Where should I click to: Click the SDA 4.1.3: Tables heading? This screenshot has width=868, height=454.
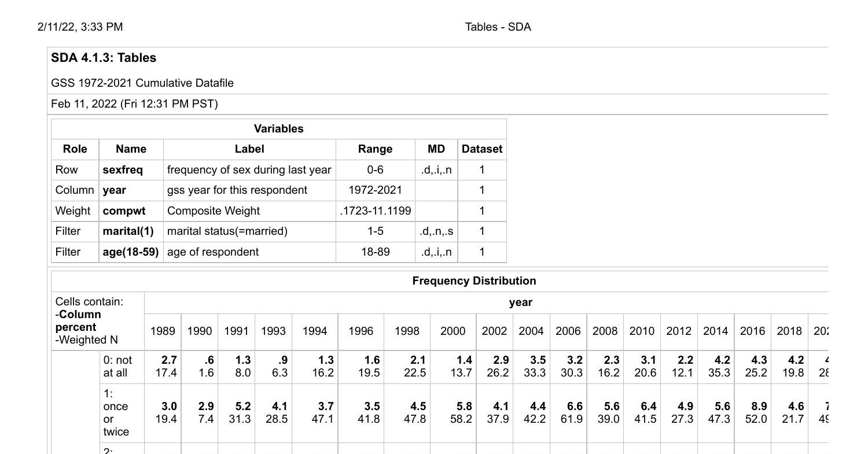pyautogui.click(x=103, y=57)
